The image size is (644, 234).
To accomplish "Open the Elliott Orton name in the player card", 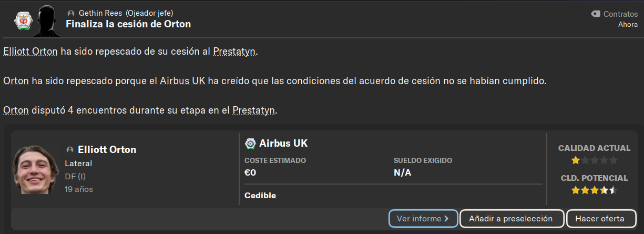I will tap(107, 150).
